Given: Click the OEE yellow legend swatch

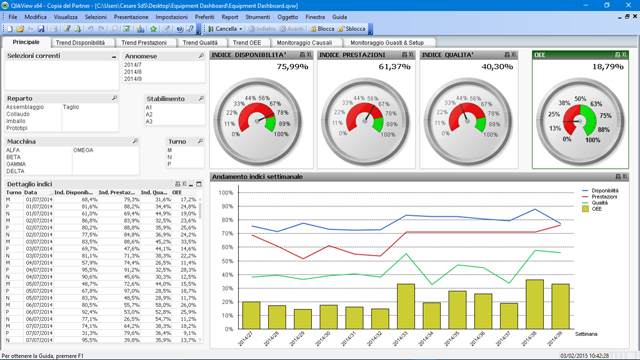Looking at the screenshot, I should (x=585, y=209).
